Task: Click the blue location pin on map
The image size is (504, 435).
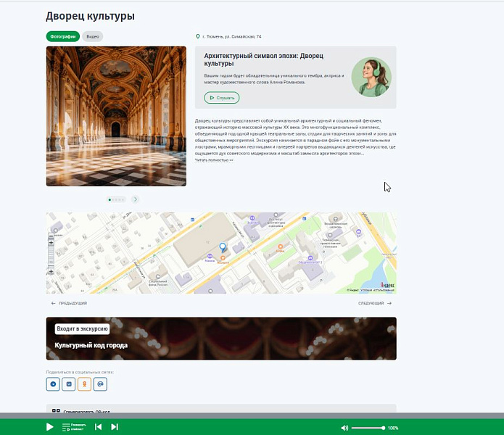Action: (223, 247)
